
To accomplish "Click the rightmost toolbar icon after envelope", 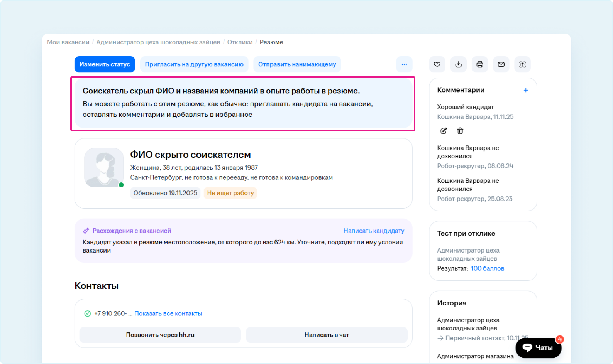I will point(522,64).
